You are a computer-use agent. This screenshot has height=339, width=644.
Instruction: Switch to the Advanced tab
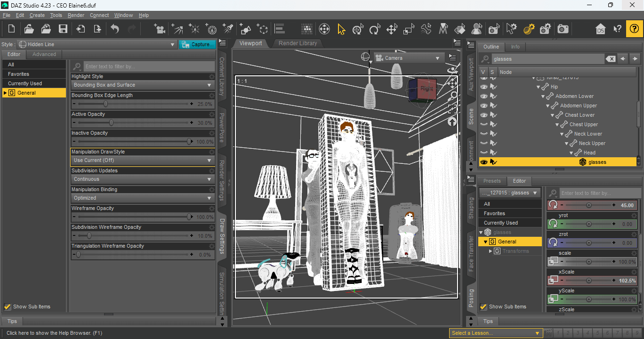pyautogui.click(x=44, y=54)
